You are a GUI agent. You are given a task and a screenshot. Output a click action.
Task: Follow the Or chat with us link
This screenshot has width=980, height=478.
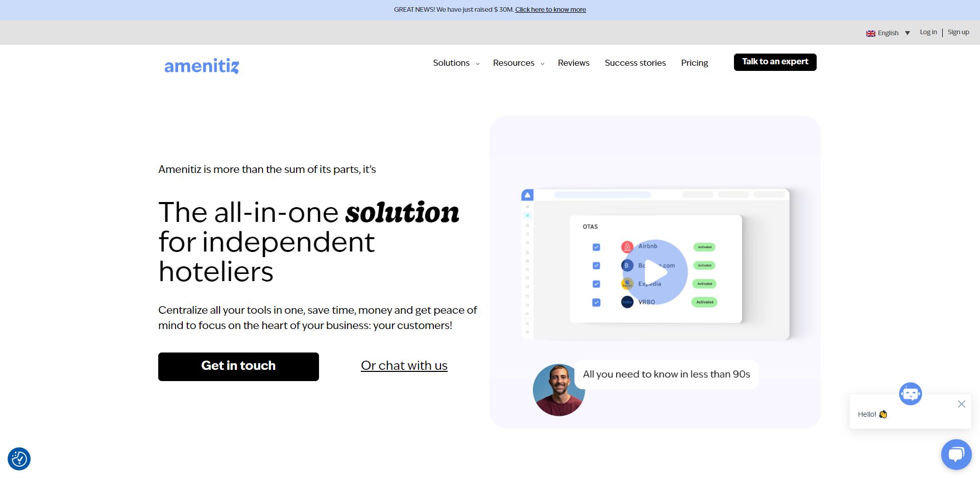[x=404, y=366]
